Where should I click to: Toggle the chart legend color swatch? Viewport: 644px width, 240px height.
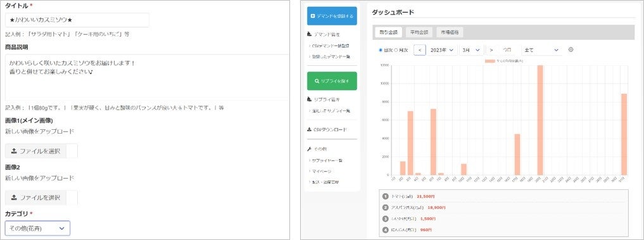point(490,61)
